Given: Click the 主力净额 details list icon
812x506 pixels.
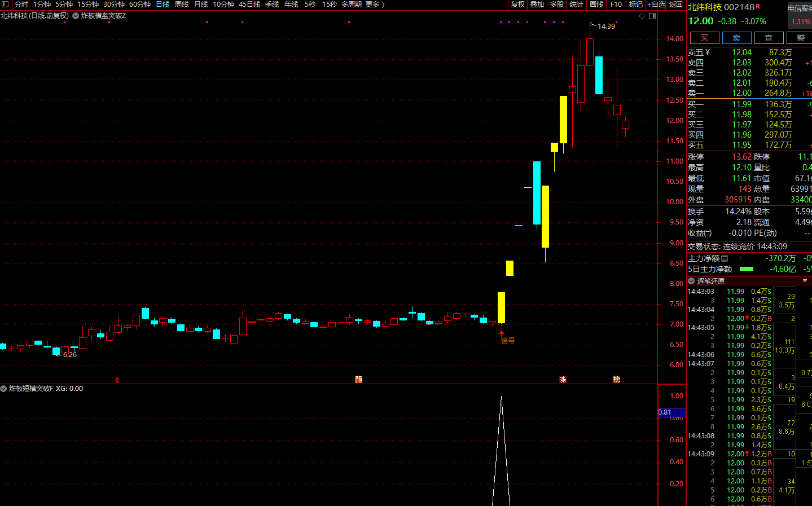Looking at the screenshot, I should tap(725, 258).
